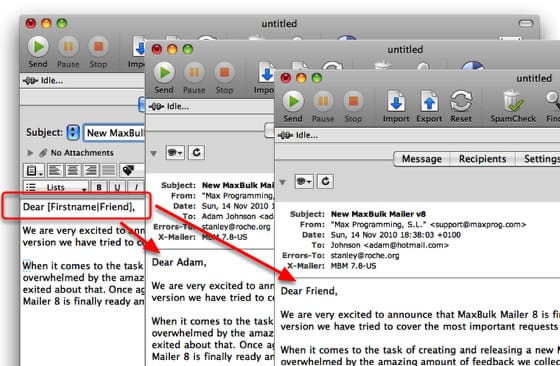Center align text in the back window editor
The width and height of the screenshot is (560, 366).
(x=72, y=170)
